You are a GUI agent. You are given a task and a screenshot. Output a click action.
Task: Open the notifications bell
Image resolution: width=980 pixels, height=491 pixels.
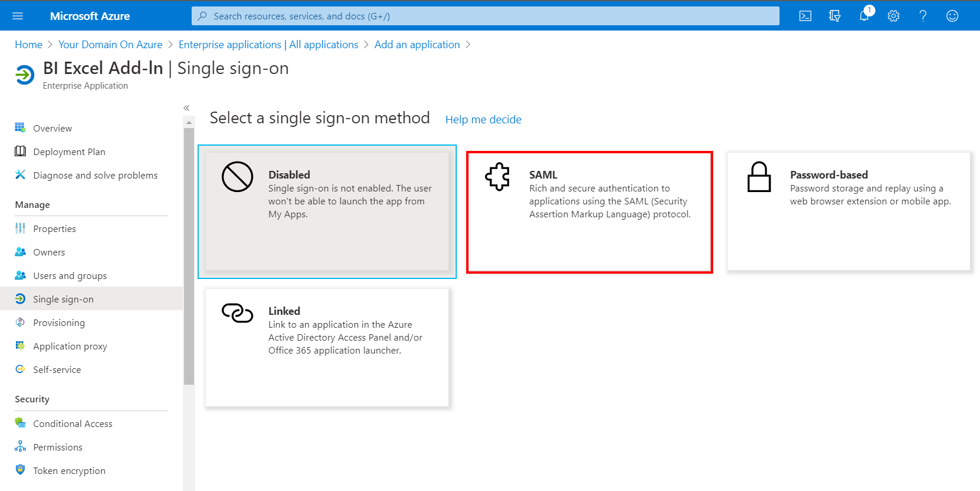864,16
